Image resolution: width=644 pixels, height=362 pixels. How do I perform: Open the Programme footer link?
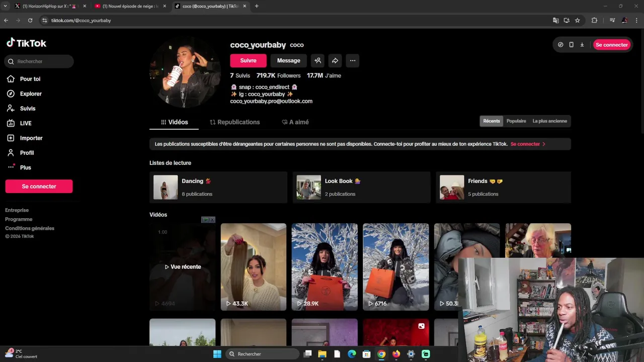pos(19,219)
